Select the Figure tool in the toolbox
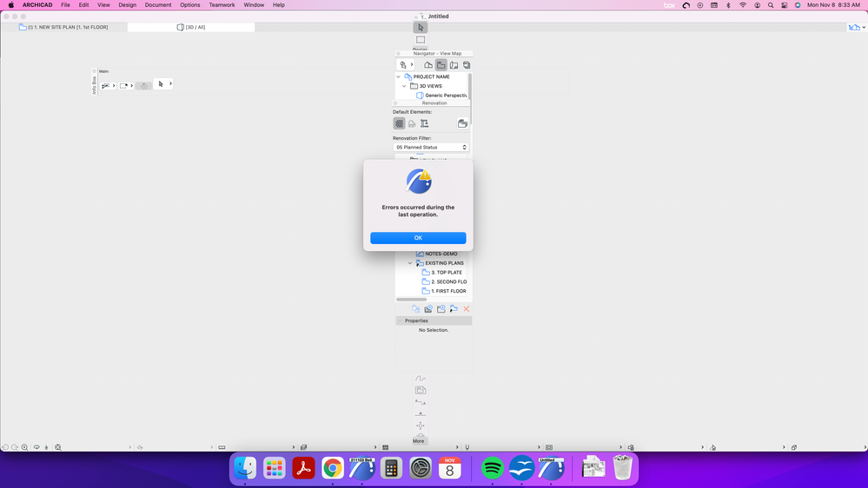This screenshot has width=868, height=488. [x=421, y=390]
